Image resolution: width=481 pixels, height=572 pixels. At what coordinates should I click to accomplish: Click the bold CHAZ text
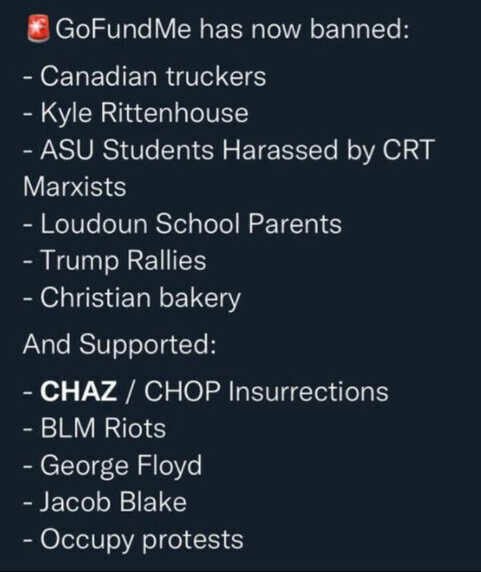[79, 391]
